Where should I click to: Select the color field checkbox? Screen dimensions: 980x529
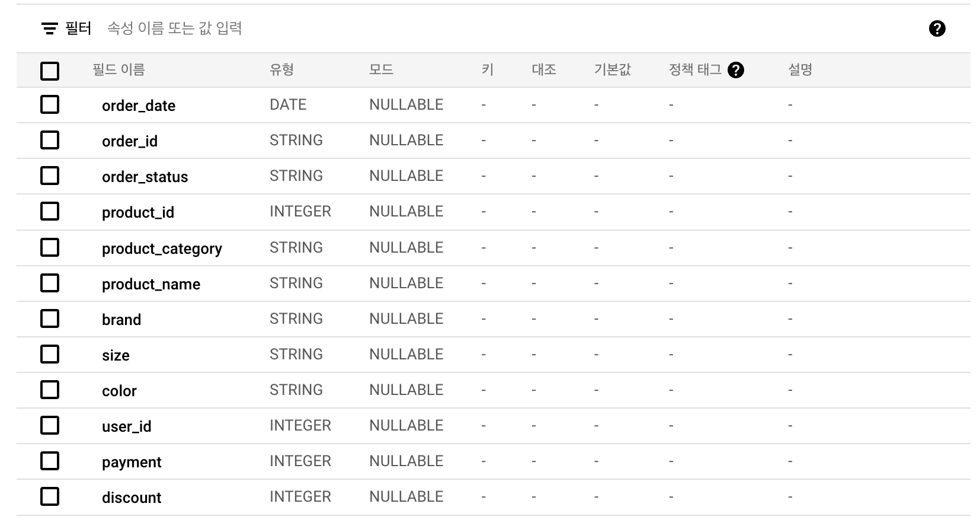point(50,390)
